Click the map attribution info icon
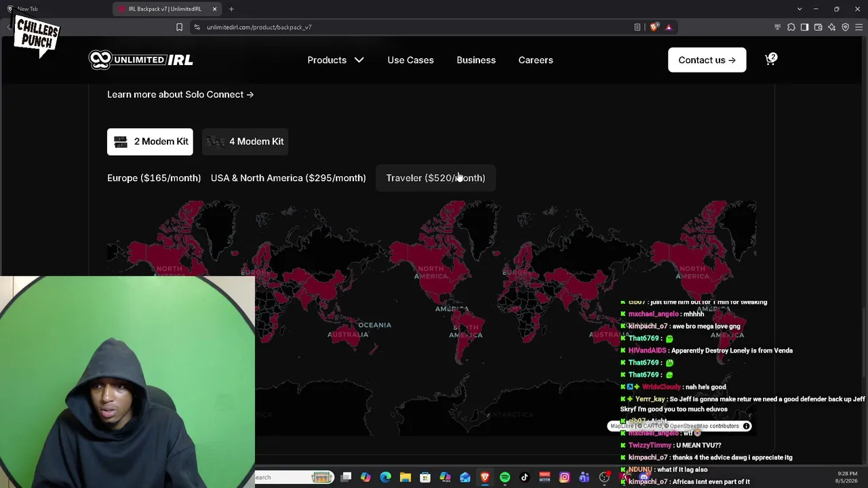 pos(746,426)
